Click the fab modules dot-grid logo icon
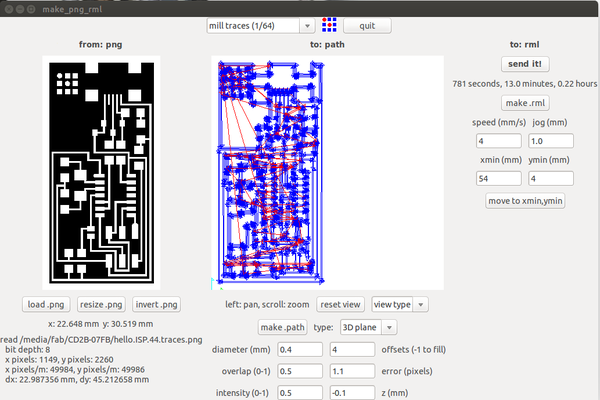Image resolution: width=600 pixels, height=400 pixels. (x=329, y=25)
